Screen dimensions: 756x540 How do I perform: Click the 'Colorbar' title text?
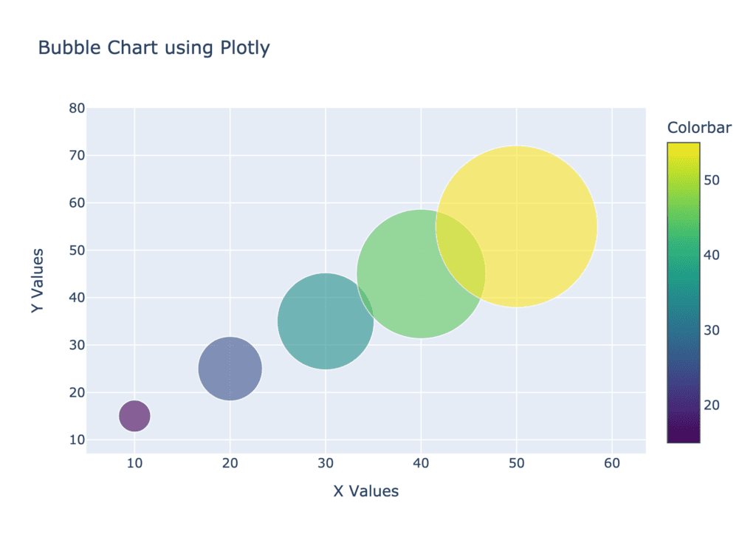coord(699,127)
